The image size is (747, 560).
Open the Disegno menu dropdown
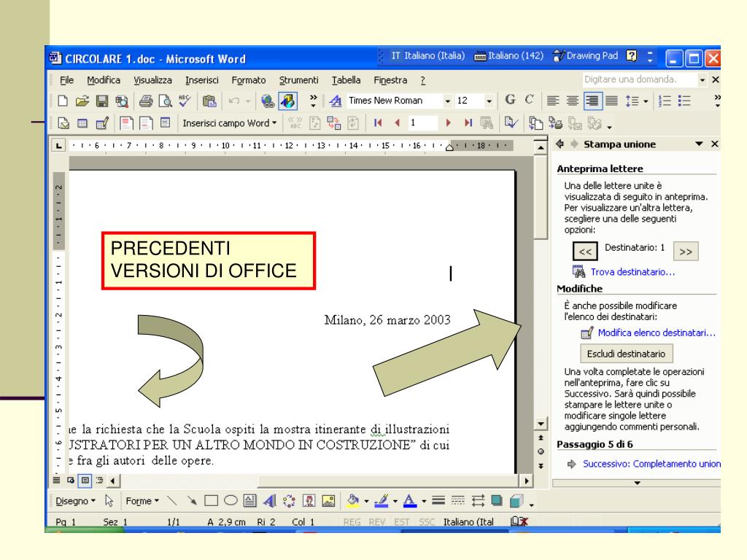[75, 501]
